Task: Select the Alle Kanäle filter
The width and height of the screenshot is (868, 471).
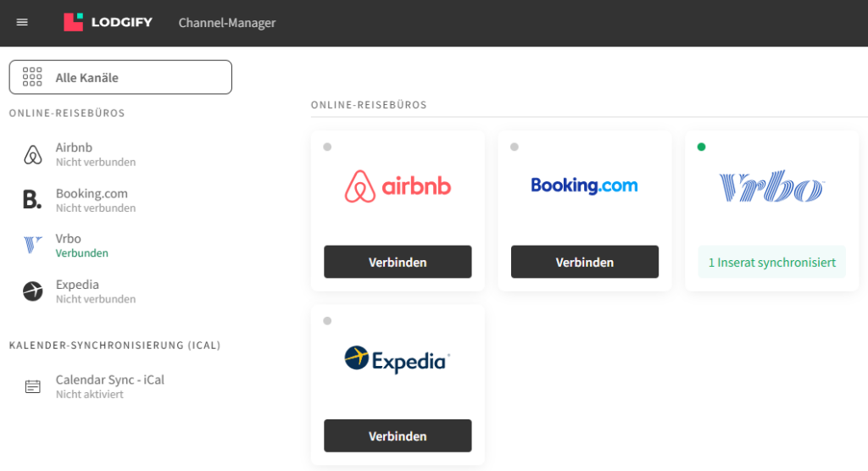Action: [x=120, y=77]
